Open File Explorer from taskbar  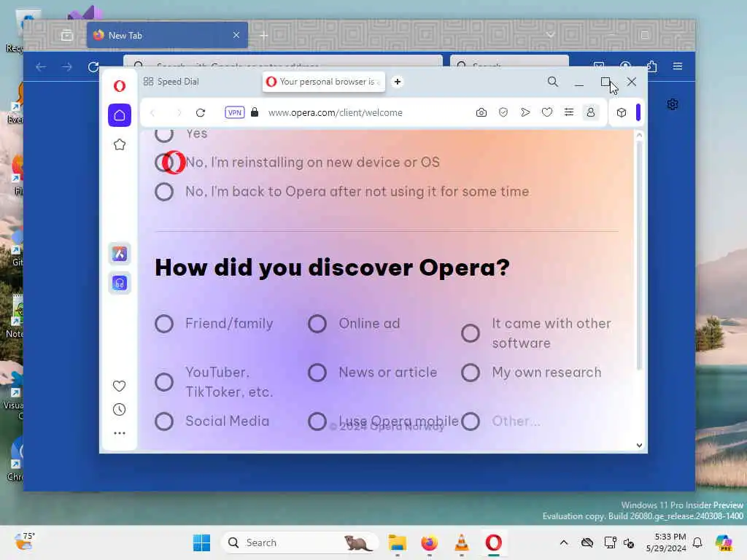point(397,542)
